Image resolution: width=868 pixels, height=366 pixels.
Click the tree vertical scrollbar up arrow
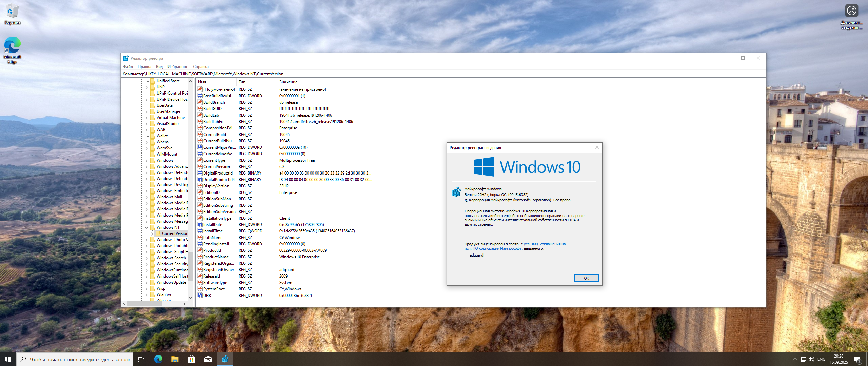[190, 81]
